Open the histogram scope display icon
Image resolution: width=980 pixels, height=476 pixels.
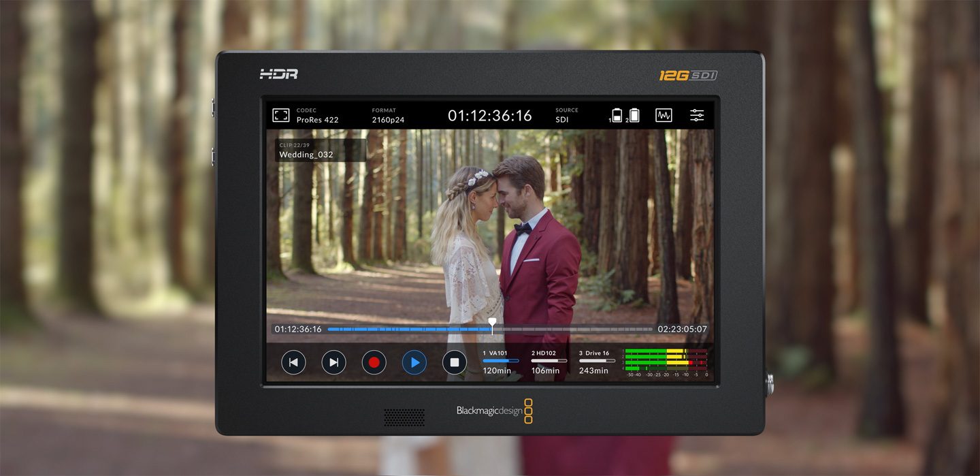pos(664,114)
